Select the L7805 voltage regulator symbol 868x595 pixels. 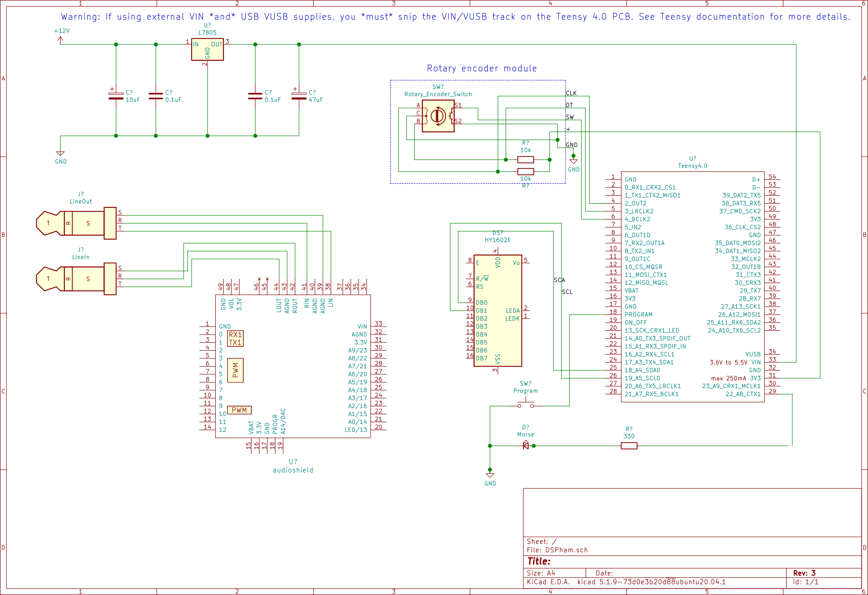(207, 50)
